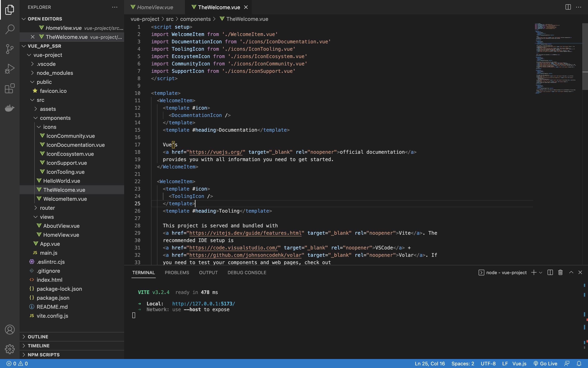Close the TheWelcome.vue tab
This screenshot has height=368, width=588.
(246, 7)
